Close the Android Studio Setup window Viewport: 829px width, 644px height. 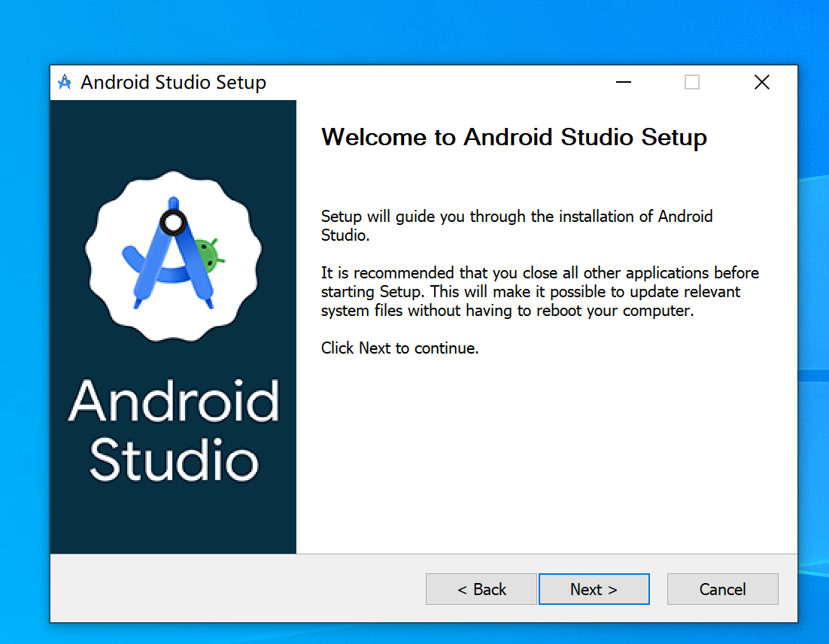click(x=761, y=82)
